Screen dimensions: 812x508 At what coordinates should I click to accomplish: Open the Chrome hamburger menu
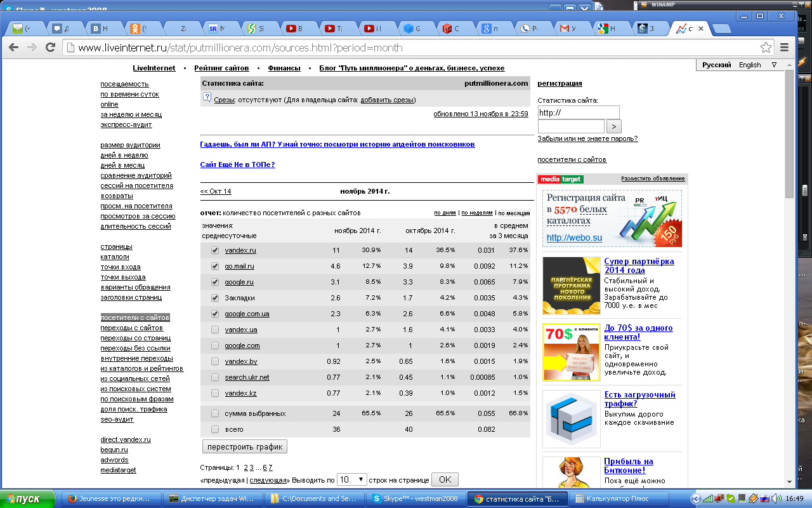785,47
